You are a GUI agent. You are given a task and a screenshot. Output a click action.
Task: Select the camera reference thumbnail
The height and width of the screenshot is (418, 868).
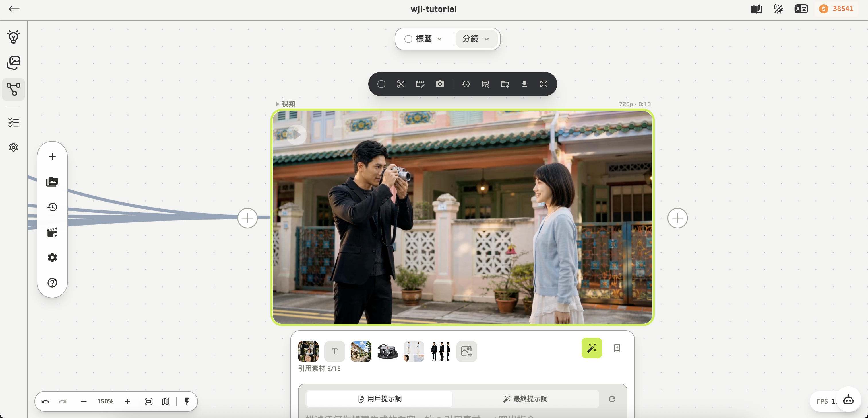[x=387, y=351]
